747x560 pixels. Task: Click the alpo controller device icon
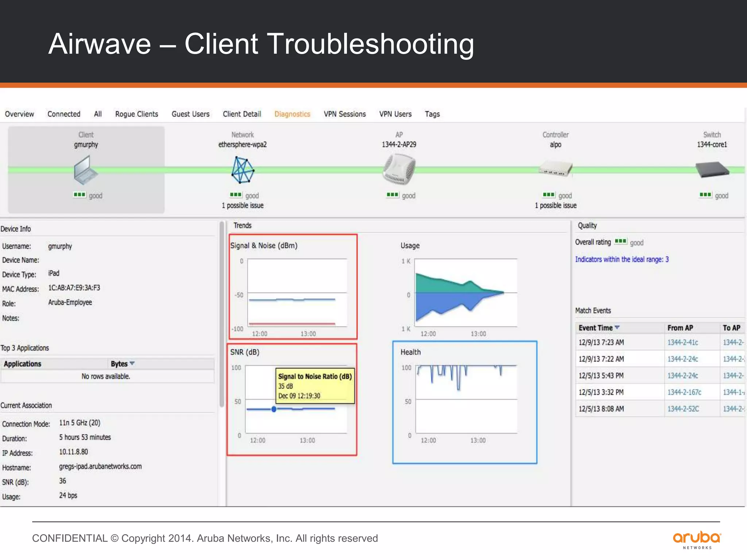click(x=556, y=168)
